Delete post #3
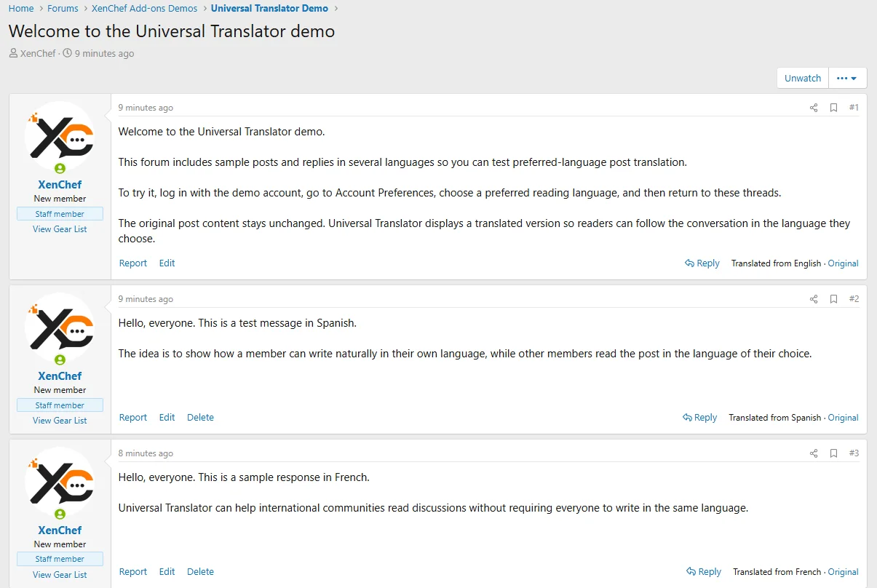This screenshot has height=588, width=877. click(x=200, y=572)
